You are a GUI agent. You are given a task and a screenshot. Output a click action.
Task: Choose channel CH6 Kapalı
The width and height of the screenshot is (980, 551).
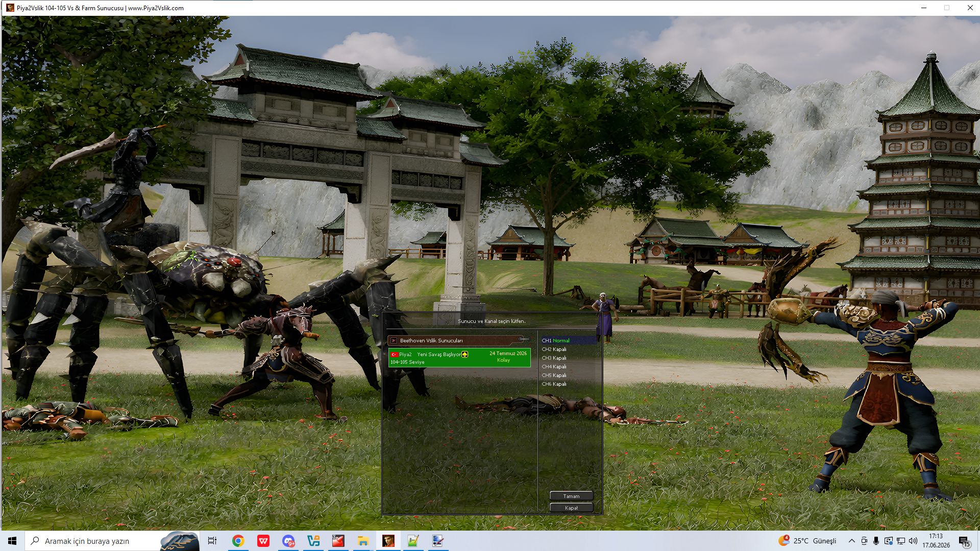(x=554, y=384)
